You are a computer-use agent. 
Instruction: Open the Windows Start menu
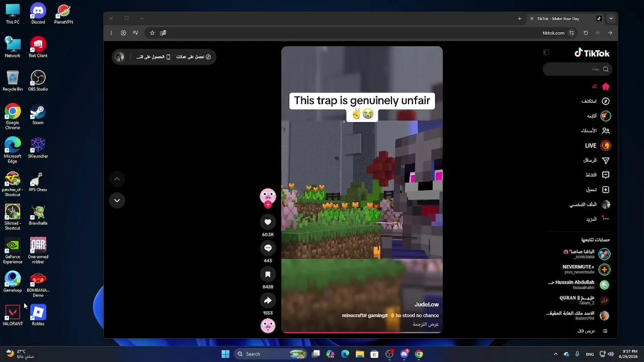[x=225, y=354]
